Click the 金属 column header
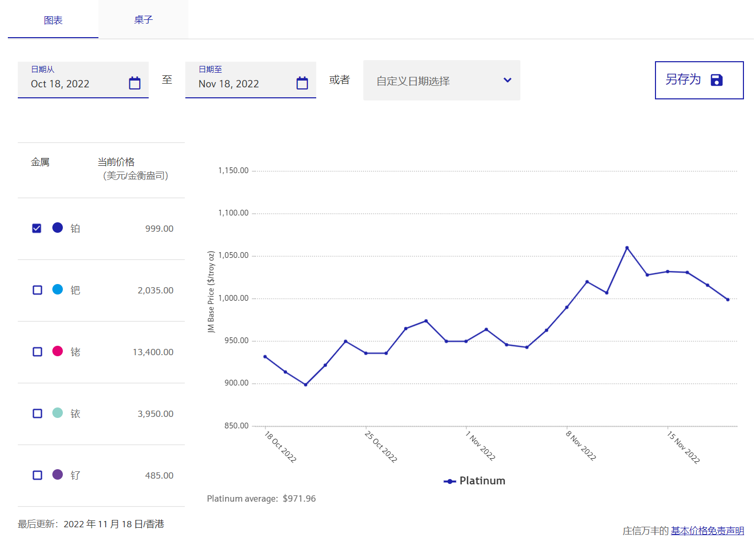The height and width of the screenshot is (544, 756). pos(40,162)
